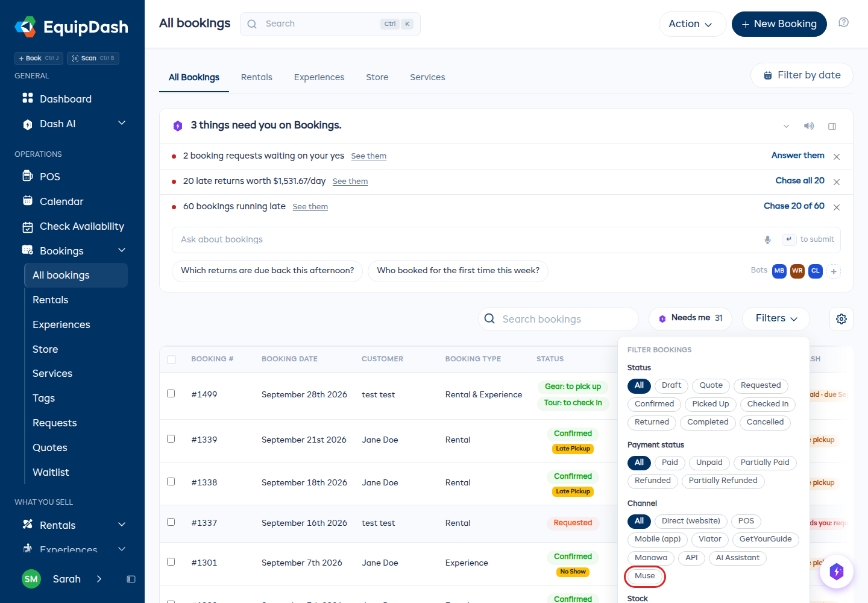
Task: Open the Dashboard icon in sidebar
Action: pyautogui.click(x=28, y=98)
